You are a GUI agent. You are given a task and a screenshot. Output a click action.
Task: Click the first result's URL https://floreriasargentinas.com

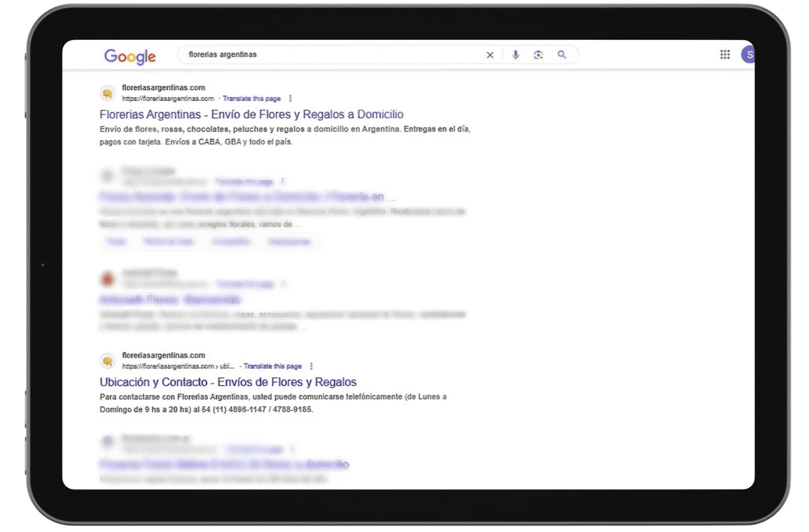tap(168, 99)
